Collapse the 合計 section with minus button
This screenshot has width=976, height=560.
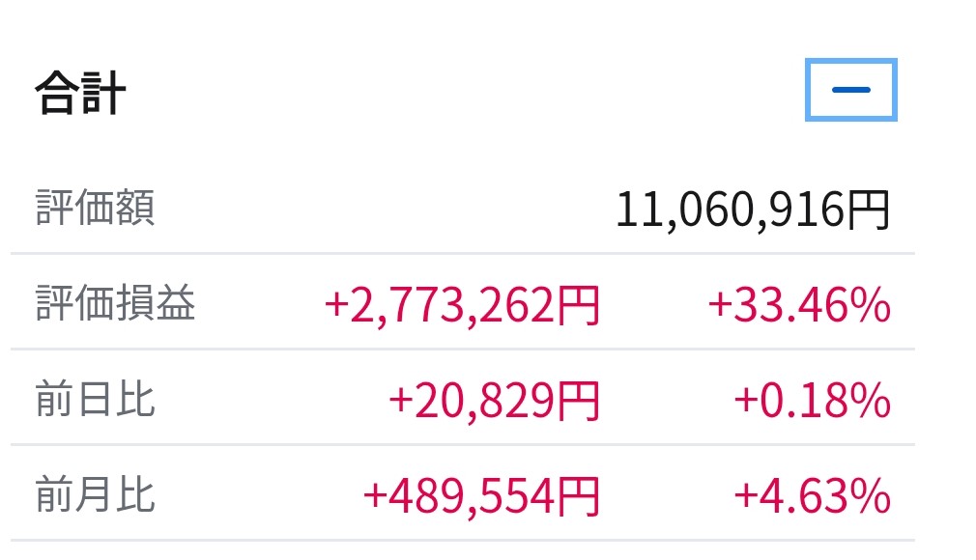click(850, 91)
